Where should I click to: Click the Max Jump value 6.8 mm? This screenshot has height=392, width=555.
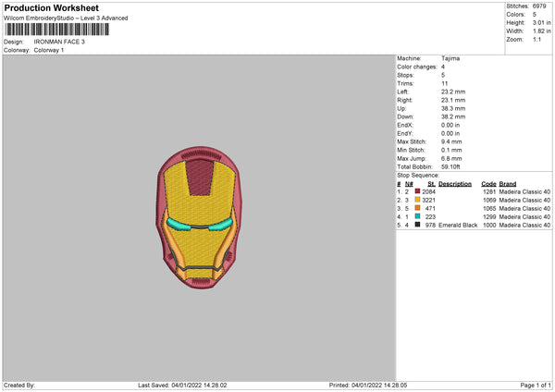(x=451, y=159)
